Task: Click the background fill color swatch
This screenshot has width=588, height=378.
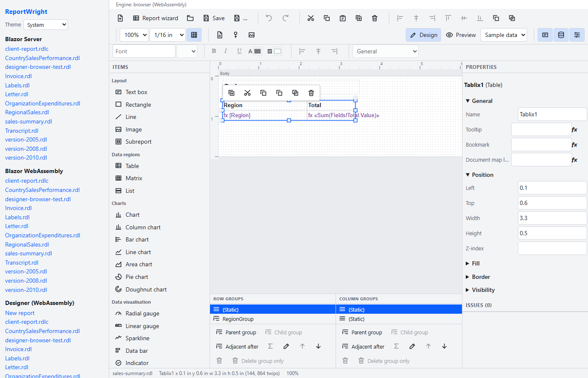Action: point(278,51)
